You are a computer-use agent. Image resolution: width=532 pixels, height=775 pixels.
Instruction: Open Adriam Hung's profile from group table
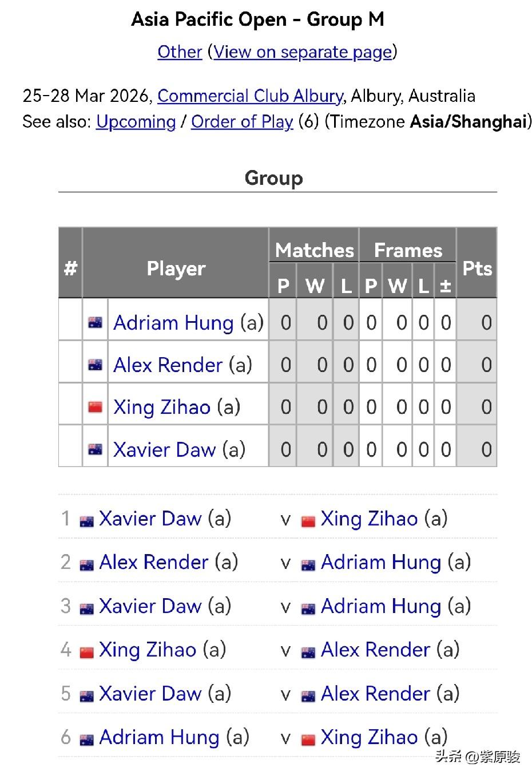(x=173, y=323)
